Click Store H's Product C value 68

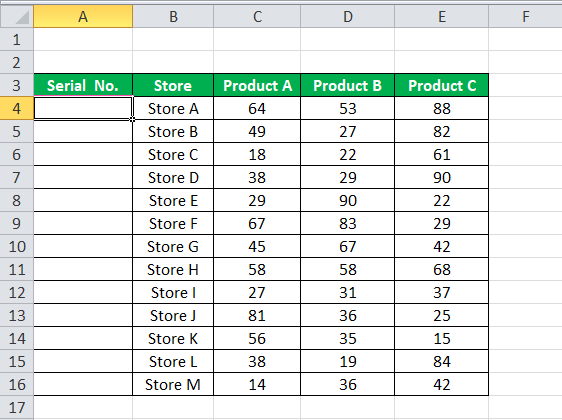click(x=442, y=269)
